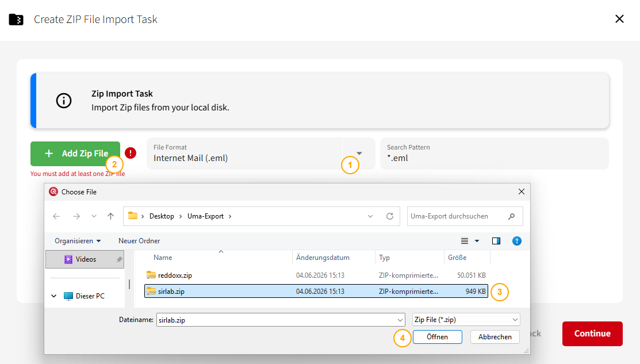Click the folder icon in address bar

click(x=133, y=216)
